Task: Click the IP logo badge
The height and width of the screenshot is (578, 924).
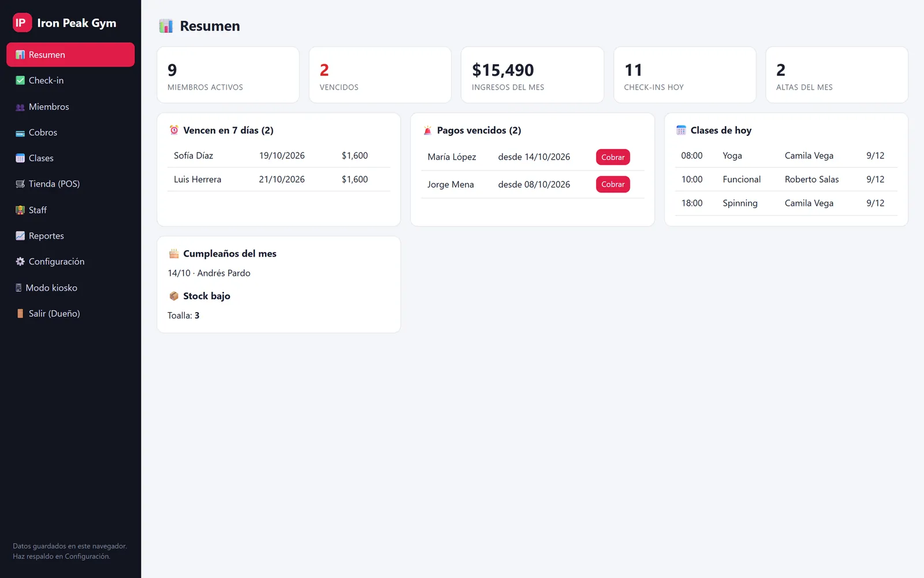Action: point(22,23)
